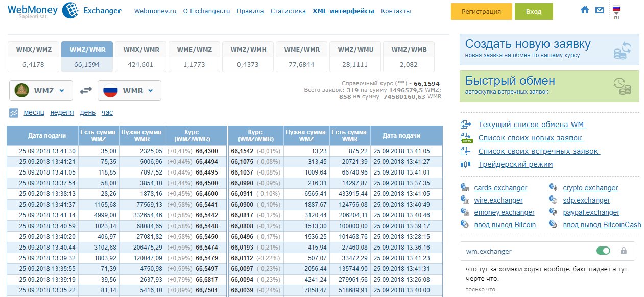Toggle the wm.exchanger chat switch
The width and height of the screenshot is (644, 297).
(603, 251)
